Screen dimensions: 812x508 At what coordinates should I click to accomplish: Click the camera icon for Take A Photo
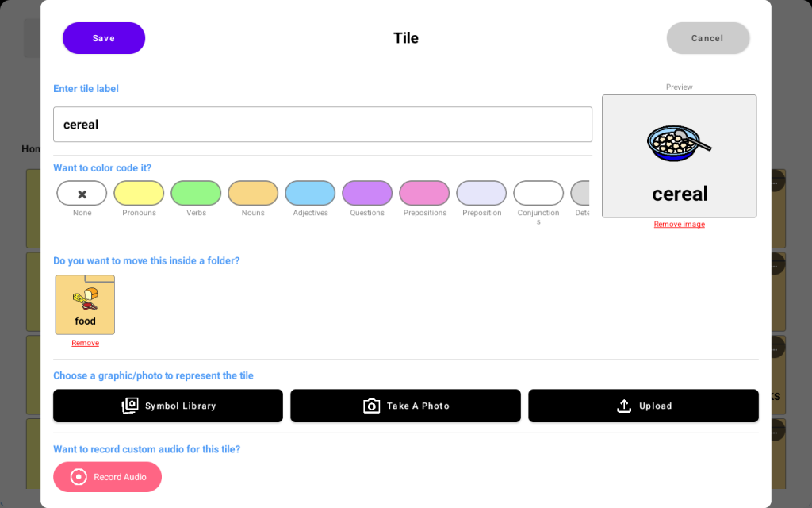[371, 406]
